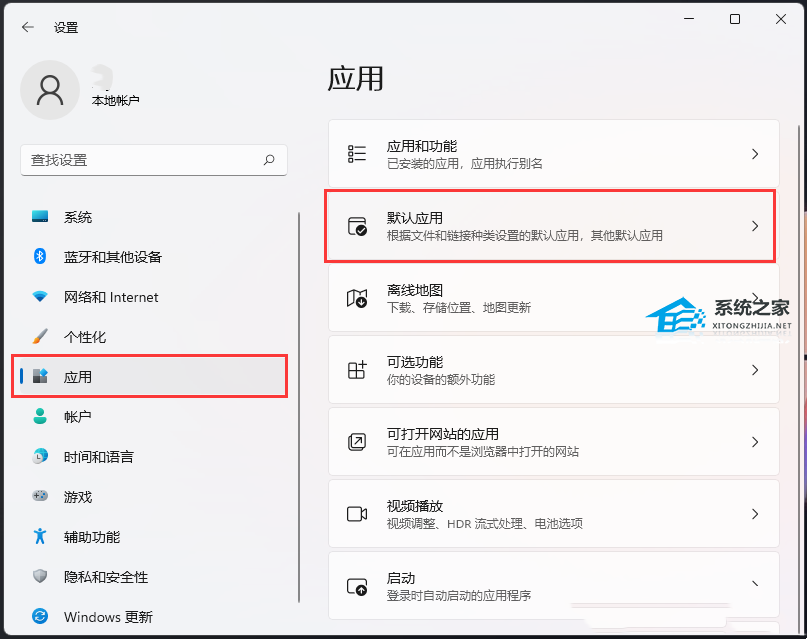
Task: Open 时间和语言 settings
Action: (x=153, y=456)
